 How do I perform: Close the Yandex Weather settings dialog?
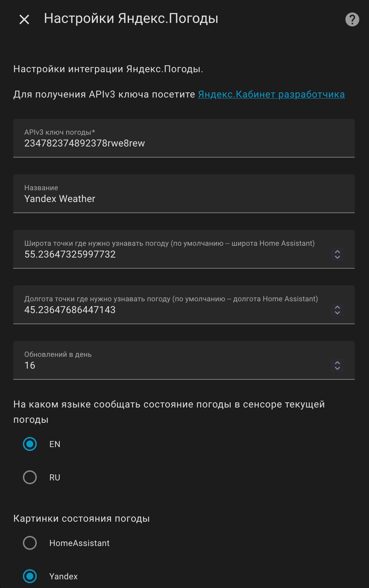click(x=24, y=19)
